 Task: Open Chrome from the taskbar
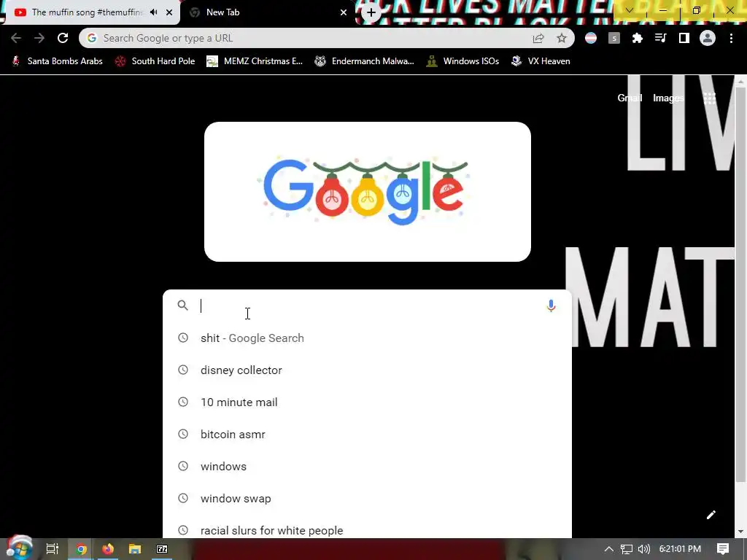[81, 549]
